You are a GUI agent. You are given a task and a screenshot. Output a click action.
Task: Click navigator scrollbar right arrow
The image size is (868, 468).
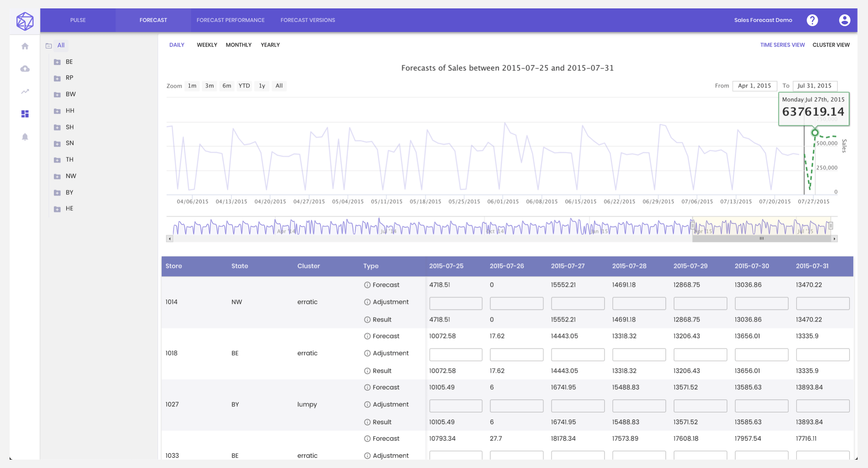click(834, 239)
